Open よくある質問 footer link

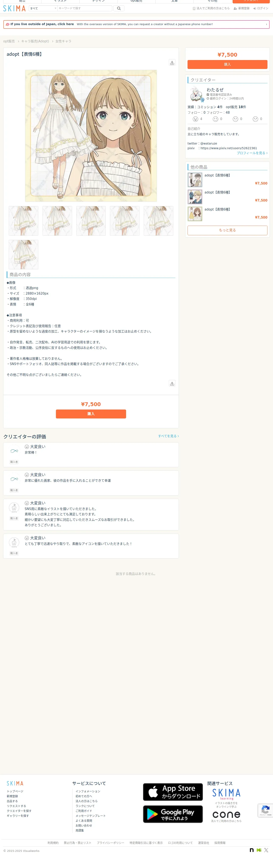click(84, 821)
